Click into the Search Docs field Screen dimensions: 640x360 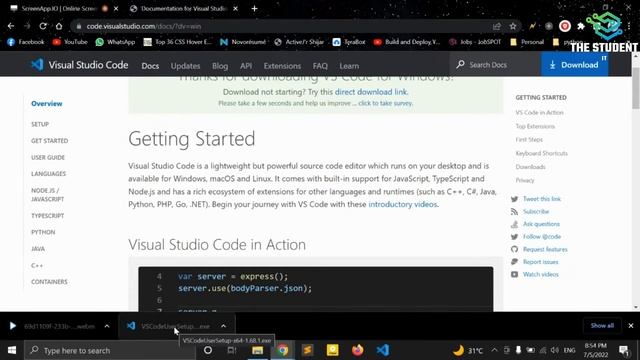pyautogui.click(x=495, y=64)
